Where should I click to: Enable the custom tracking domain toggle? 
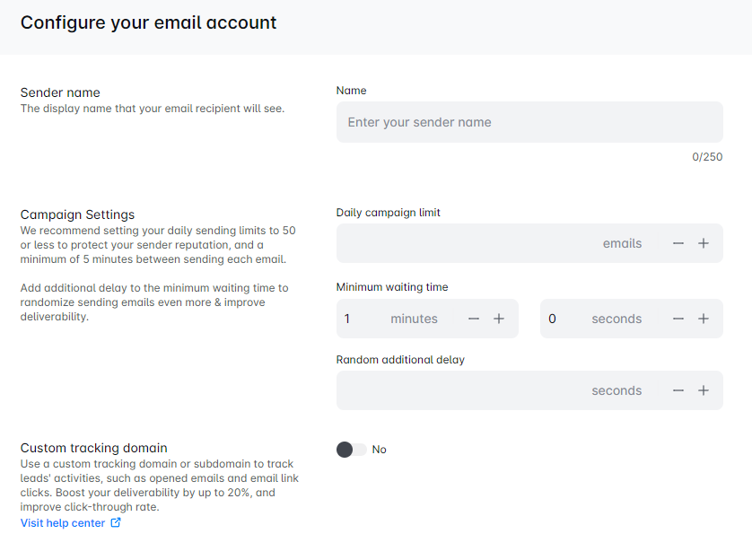click(351, 450)
